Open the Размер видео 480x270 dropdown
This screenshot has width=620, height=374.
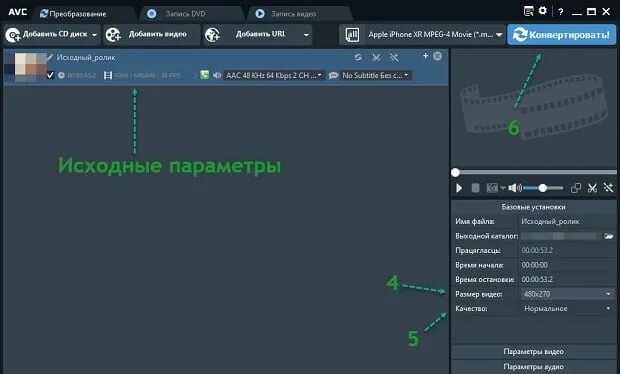[x=567, y=294]
